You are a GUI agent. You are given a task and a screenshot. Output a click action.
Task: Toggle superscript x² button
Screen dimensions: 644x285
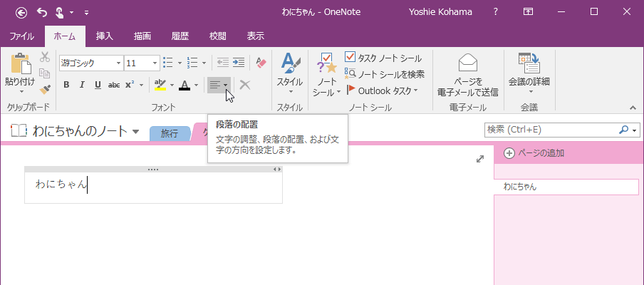pos(130,85)
